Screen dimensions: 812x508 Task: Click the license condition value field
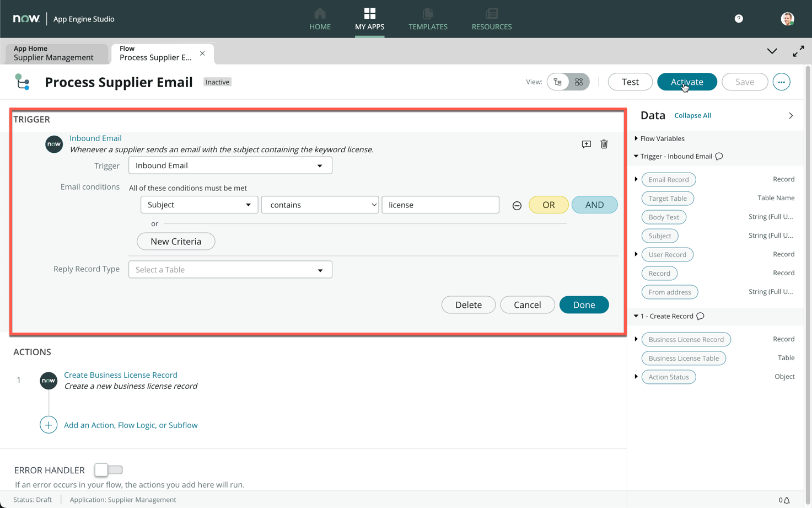[440, 205]
